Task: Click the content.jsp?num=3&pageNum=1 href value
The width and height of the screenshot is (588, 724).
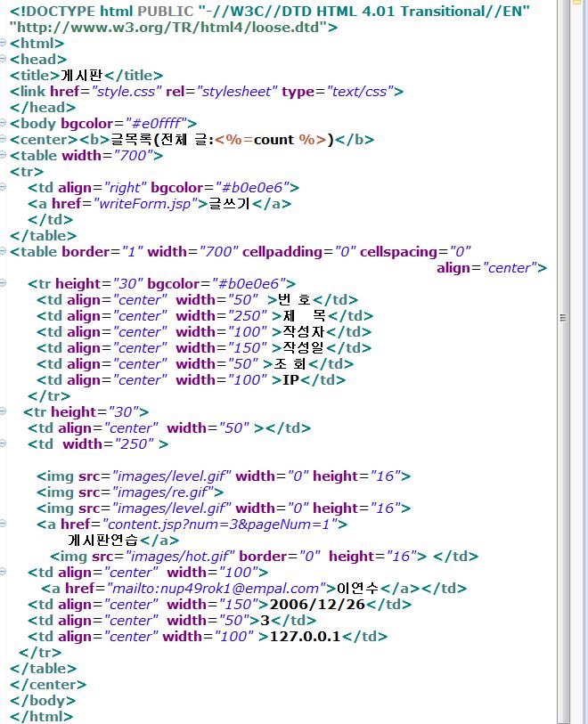Action: 220,524
